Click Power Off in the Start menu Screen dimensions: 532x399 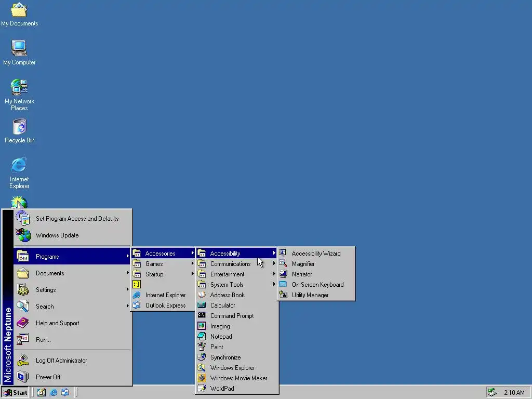pos(73,377)
